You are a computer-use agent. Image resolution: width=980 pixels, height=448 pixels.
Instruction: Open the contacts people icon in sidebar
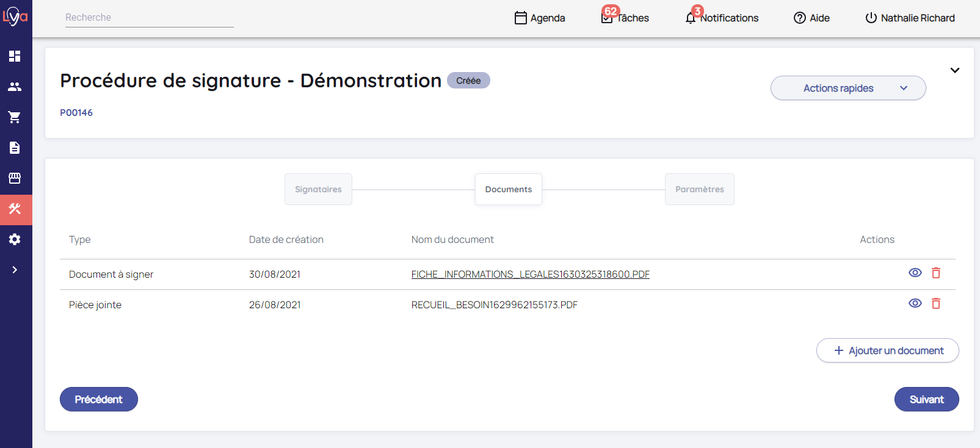(15, 87)
